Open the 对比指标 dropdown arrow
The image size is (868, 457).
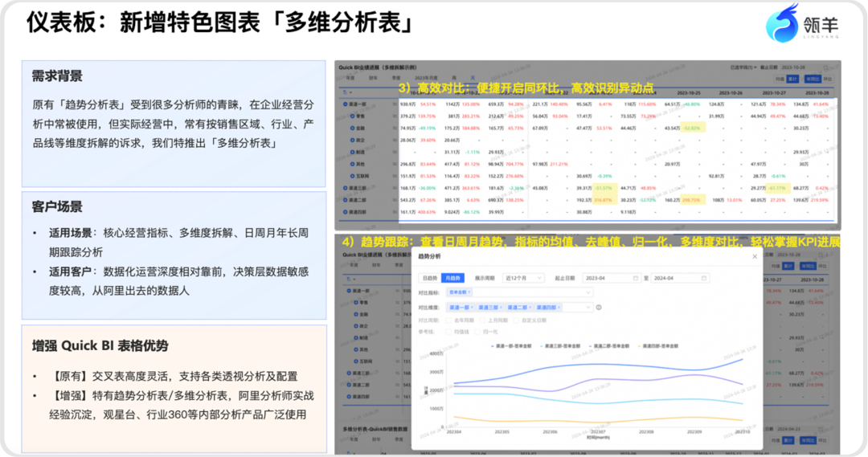click(588, 292)
